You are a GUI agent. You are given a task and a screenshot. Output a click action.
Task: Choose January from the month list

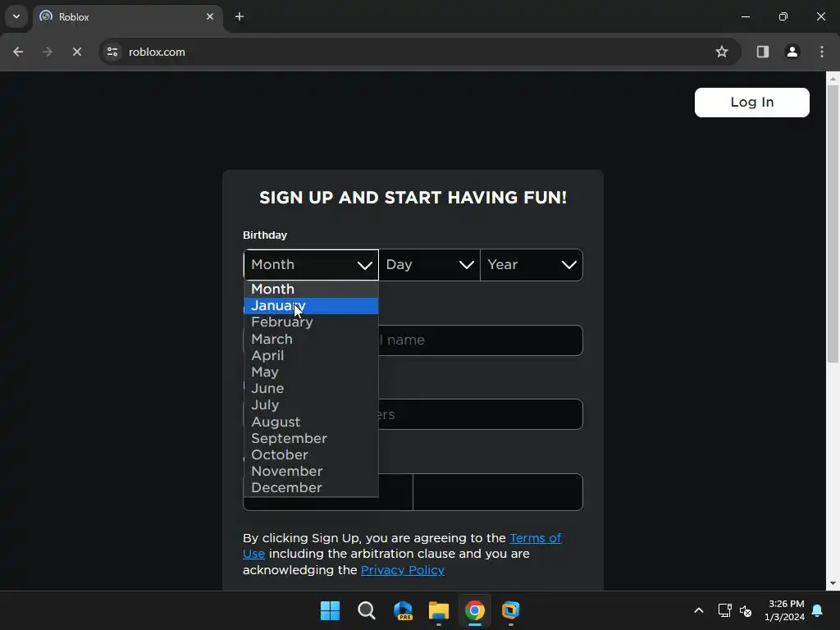[311, 306]
